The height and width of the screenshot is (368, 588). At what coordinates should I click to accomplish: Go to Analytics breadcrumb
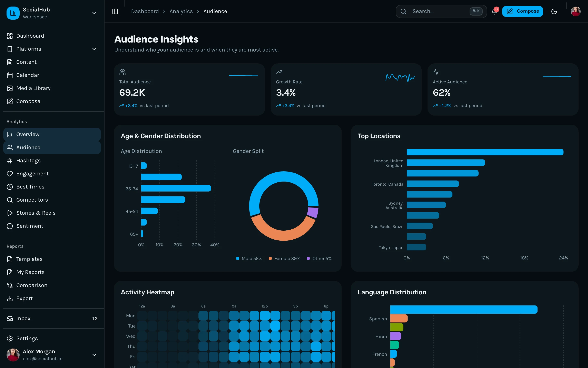[181, 11]
